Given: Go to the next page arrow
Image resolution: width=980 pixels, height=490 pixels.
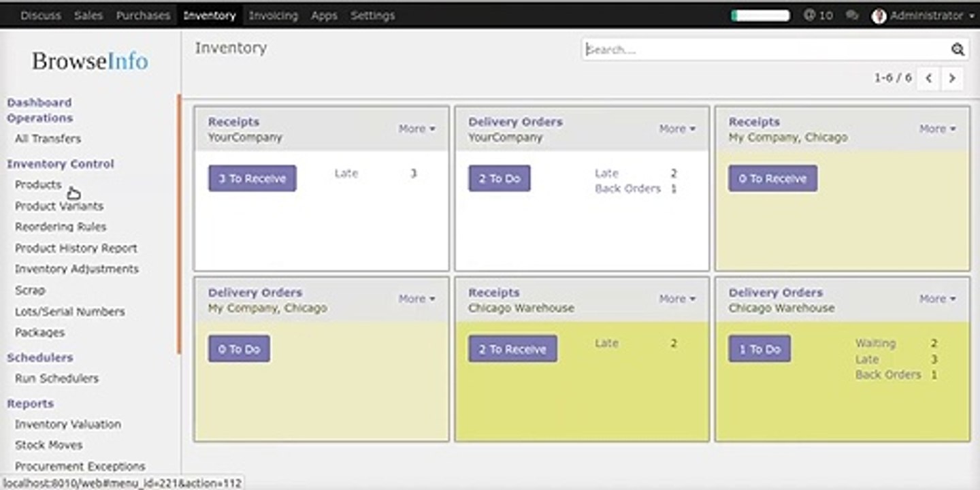Looking at the screenshot, I should [952, 78].
